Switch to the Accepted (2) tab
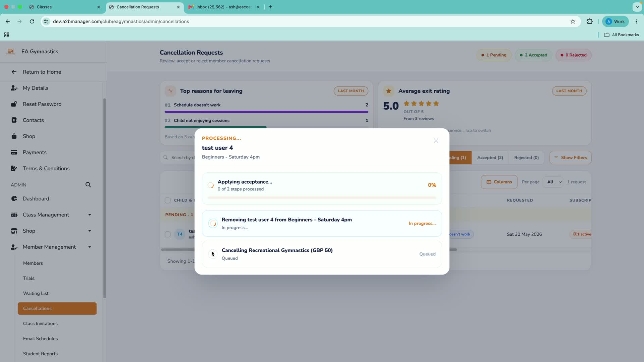644x362 pixels. coord(490,158)
